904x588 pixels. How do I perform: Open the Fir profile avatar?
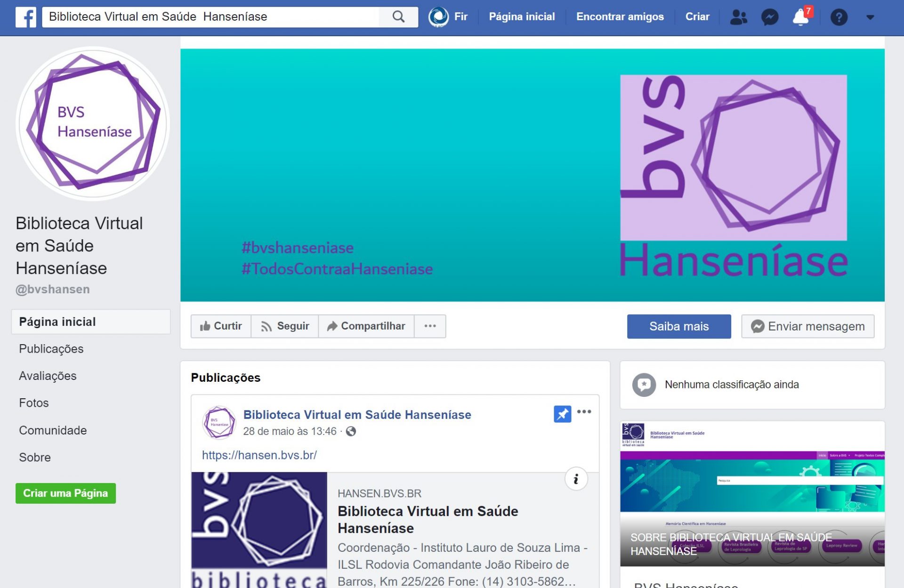438,17
